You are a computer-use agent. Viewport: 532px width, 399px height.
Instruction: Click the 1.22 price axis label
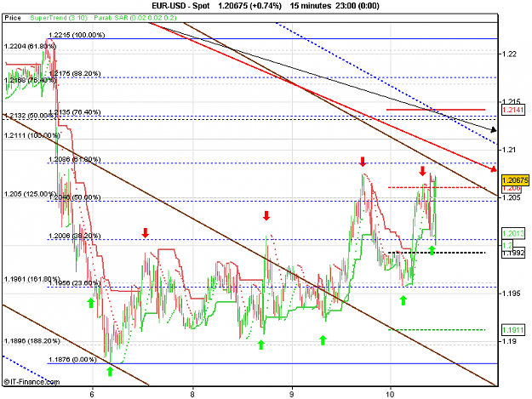pyautogui.click(x=508, y=54)
